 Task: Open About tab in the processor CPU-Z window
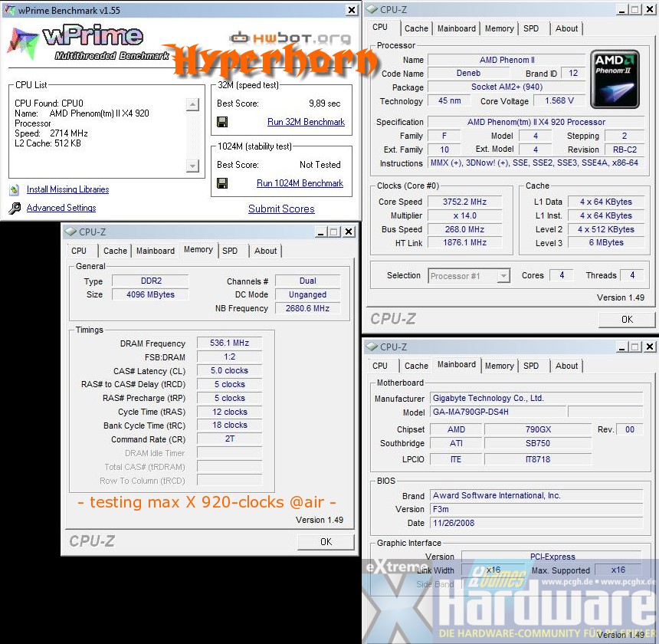pos(566,28)
